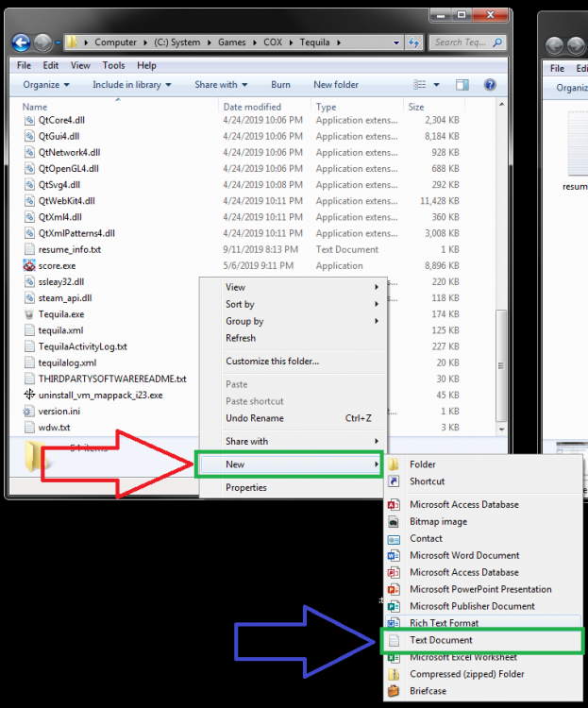Open Explorer help via question mark icon
Image resolution: width=588 pixels, height=708 pixels.
[x=490, y=84]
